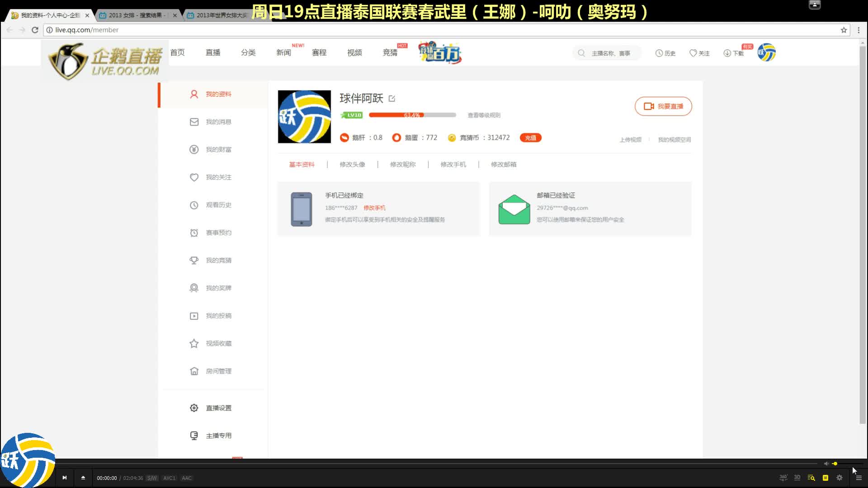
Task: Click the 直播设置 gear icon
Action: [194, 408]
